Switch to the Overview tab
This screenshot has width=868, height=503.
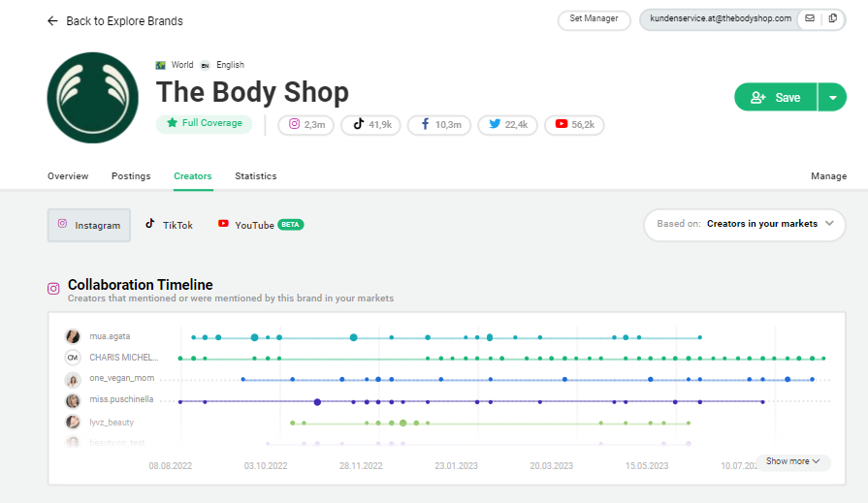68,176
